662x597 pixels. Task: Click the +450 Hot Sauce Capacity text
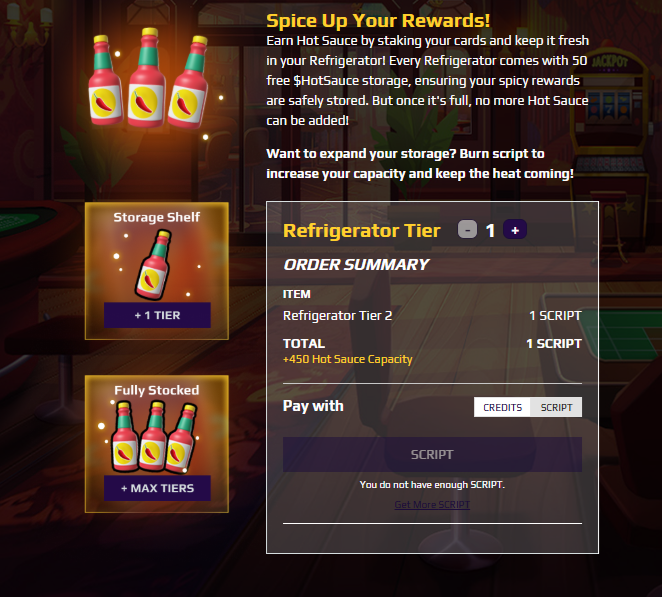[x=347, y=359]
